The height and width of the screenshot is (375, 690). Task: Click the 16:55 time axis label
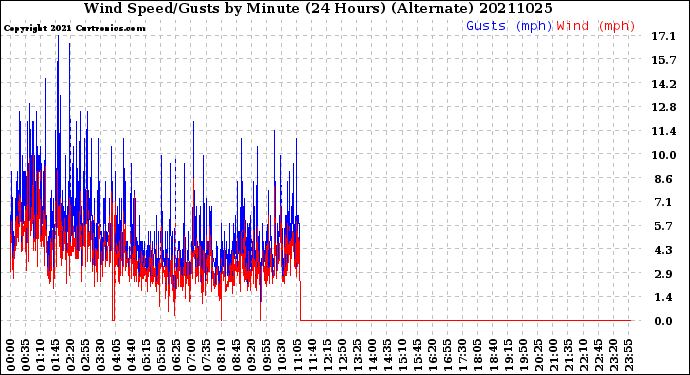(448, 355)
